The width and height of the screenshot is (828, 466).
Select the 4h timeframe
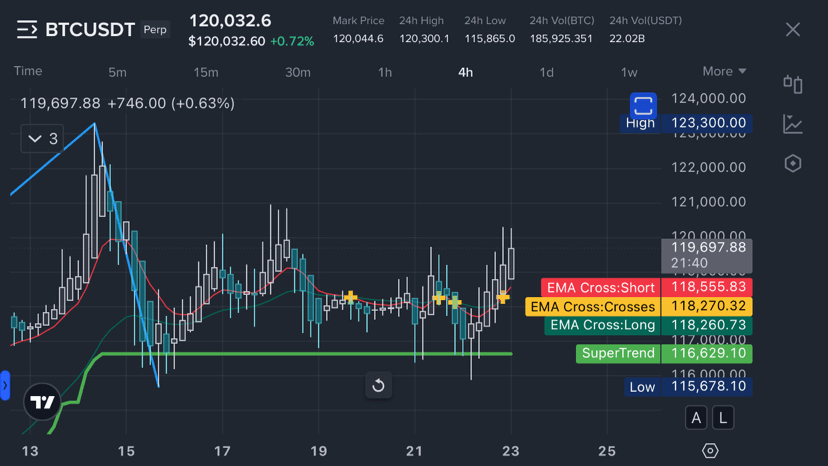pos(465,72)
